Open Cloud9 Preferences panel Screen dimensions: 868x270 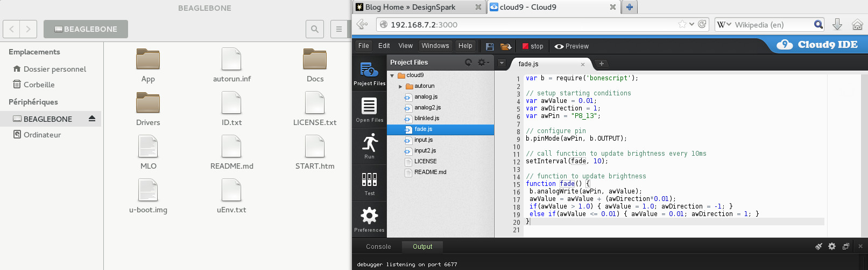tap(369, 220)
